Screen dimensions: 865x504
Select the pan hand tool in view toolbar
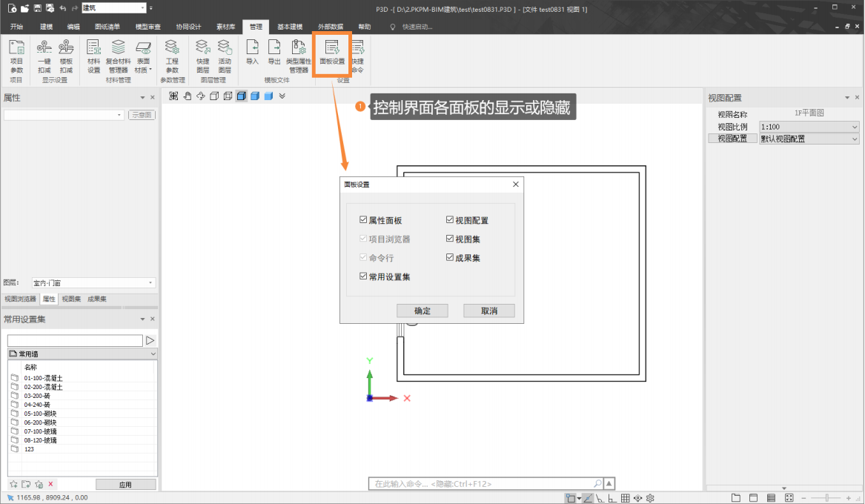[x=188, y=96]
